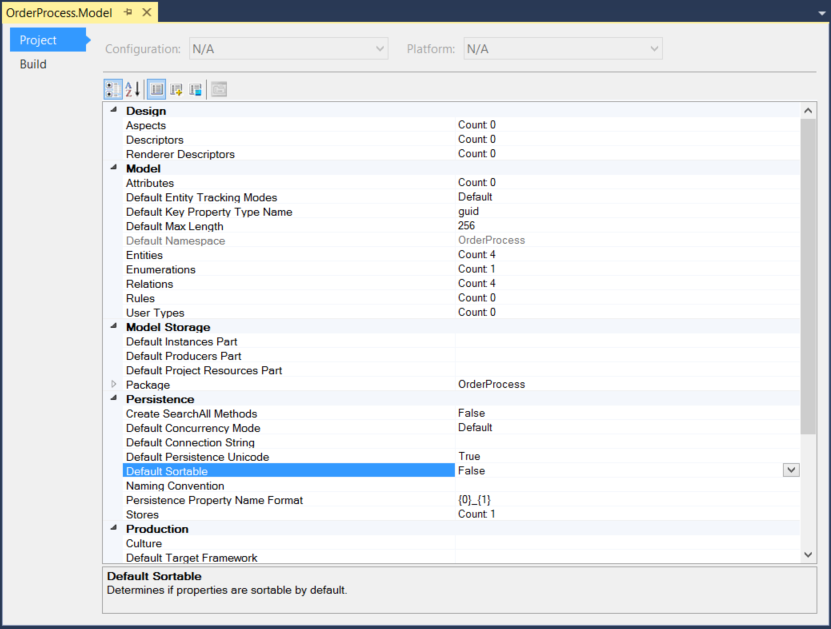Sort properties alphabetically
The width and height of the screenshot is (831, 629).
[132, 90]
